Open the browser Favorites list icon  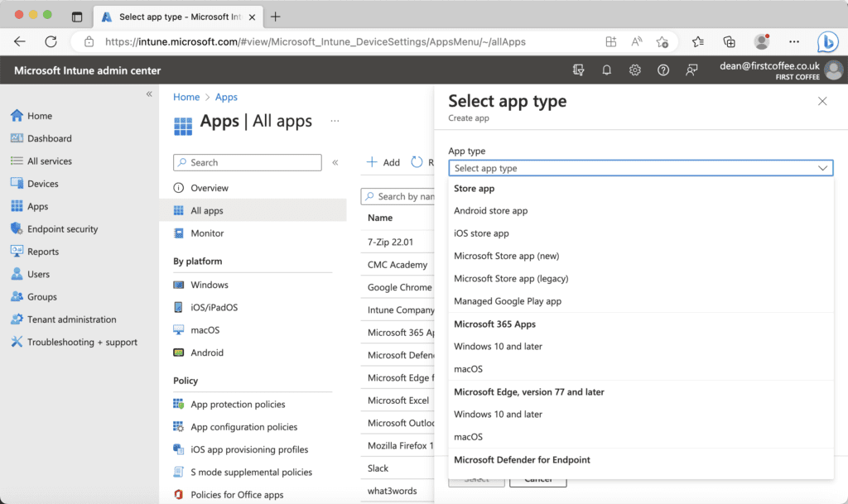click(698, 41)
